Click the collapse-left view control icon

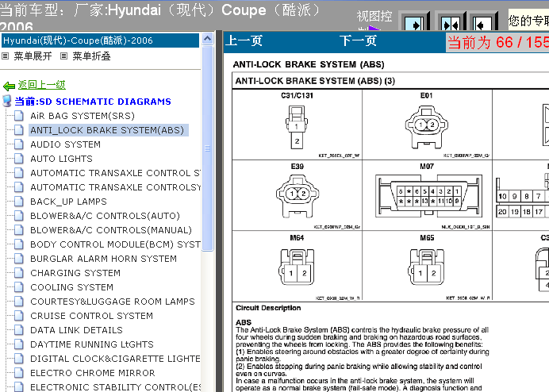coord(483,22)
